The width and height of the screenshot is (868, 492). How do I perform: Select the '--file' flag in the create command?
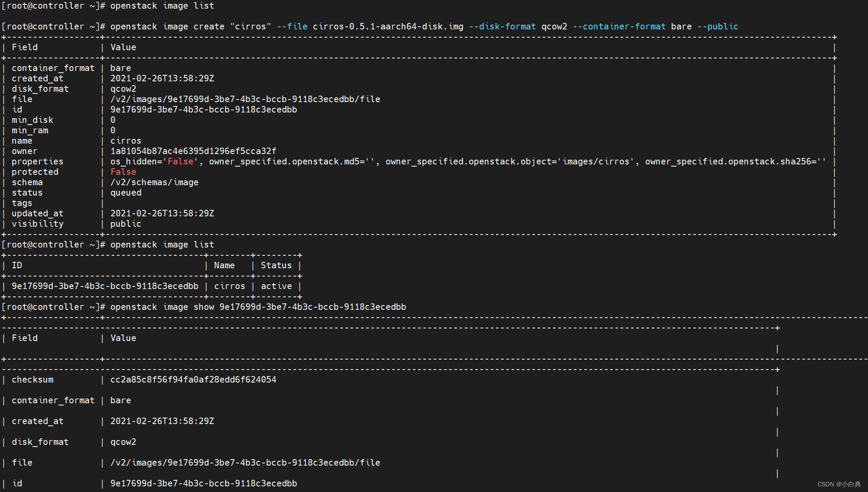coord(292,27)
